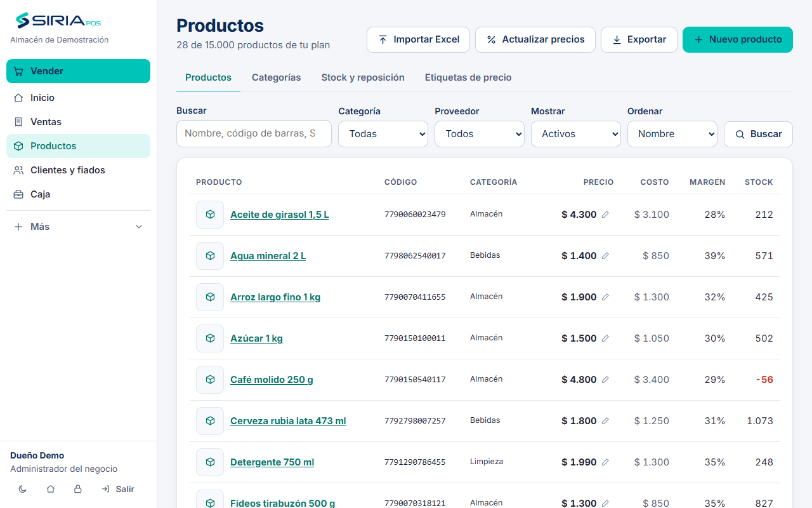Click margin 39% cell
812x508 pixels.
pyautogui.click(x=715, y=256)
